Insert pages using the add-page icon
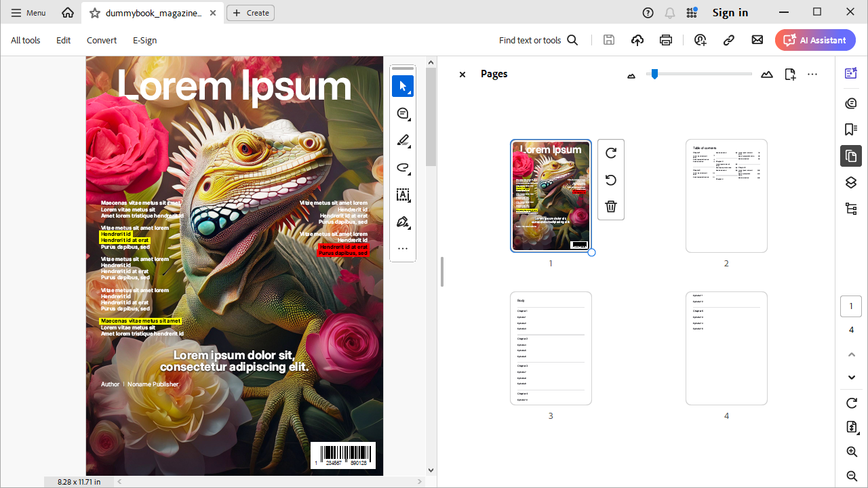The height and width of the screenshot is (488, 868). (790, 75)
